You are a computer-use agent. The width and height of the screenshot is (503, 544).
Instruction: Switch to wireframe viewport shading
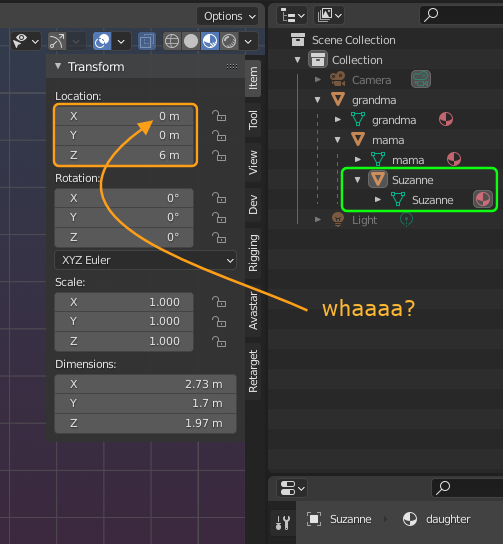[172, 41]
